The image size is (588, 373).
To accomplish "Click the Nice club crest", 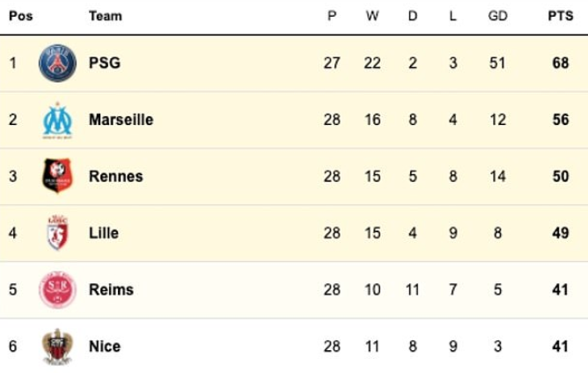I will [57, 347].
